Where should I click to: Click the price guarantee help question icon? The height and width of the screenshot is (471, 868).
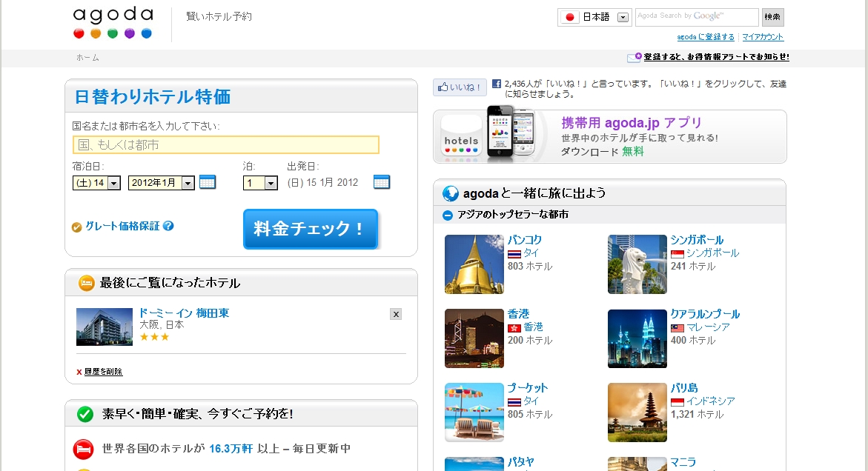168,226
